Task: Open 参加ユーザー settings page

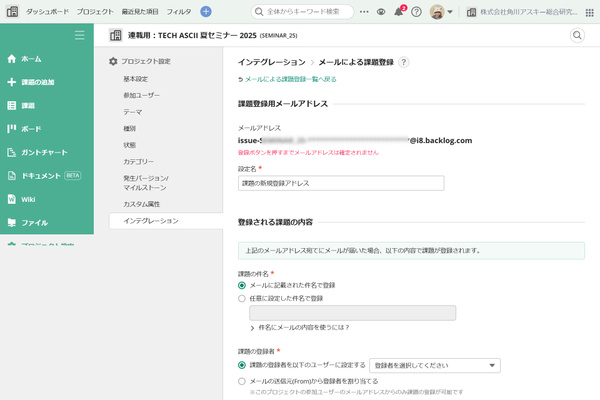Action: click(x=142, y=95)
